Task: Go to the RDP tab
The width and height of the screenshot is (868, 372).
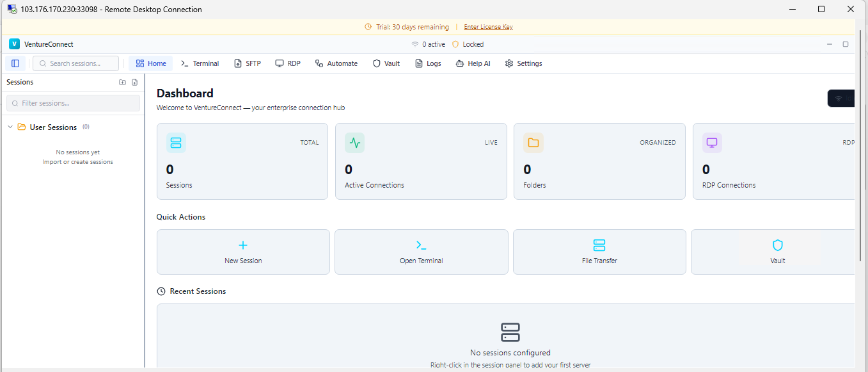Action: point(288,63)
